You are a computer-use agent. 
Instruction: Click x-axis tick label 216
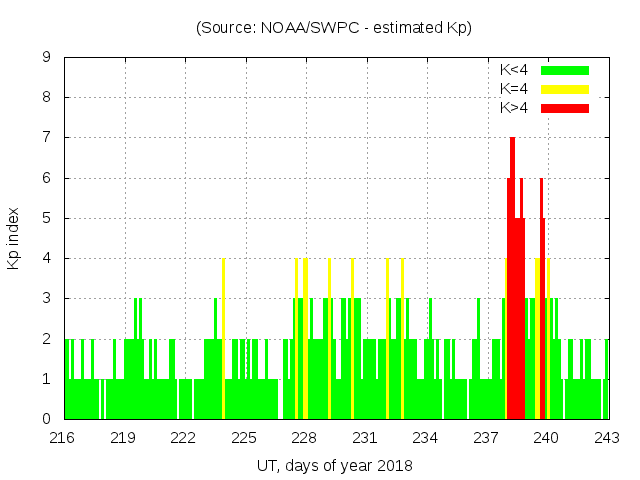63,438
